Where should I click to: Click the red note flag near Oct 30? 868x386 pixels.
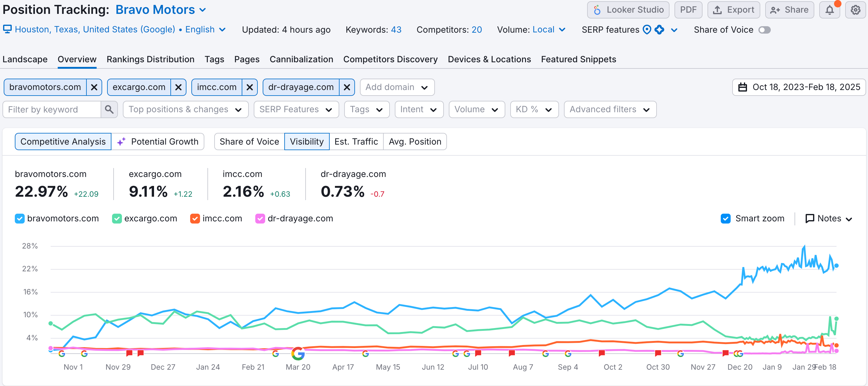point(658,353)
